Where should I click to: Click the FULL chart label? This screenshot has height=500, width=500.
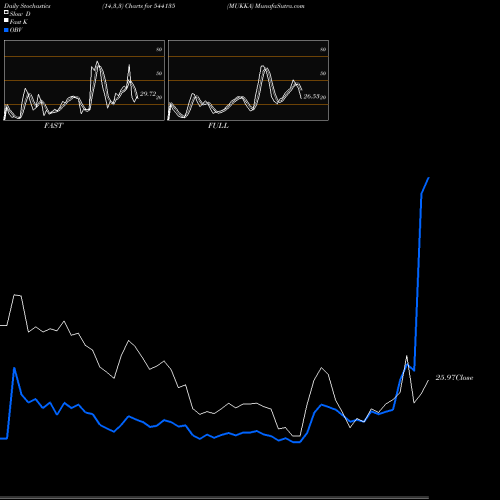click(x=218, y=126)
